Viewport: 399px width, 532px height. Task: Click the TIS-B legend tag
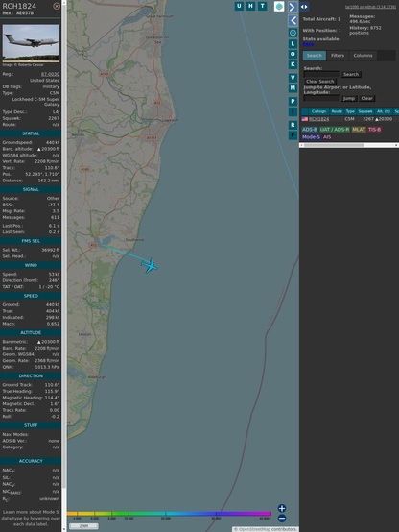click(x=374, y=130)
